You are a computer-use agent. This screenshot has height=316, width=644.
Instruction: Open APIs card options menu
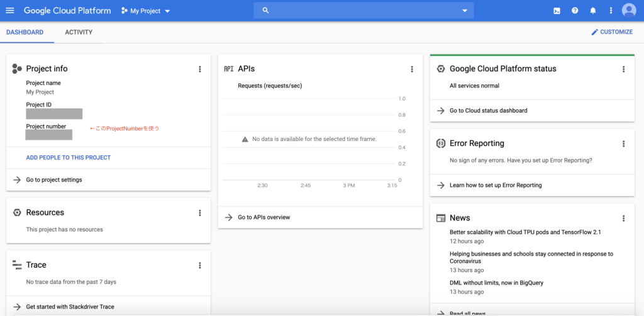click(x=412, y=69)
